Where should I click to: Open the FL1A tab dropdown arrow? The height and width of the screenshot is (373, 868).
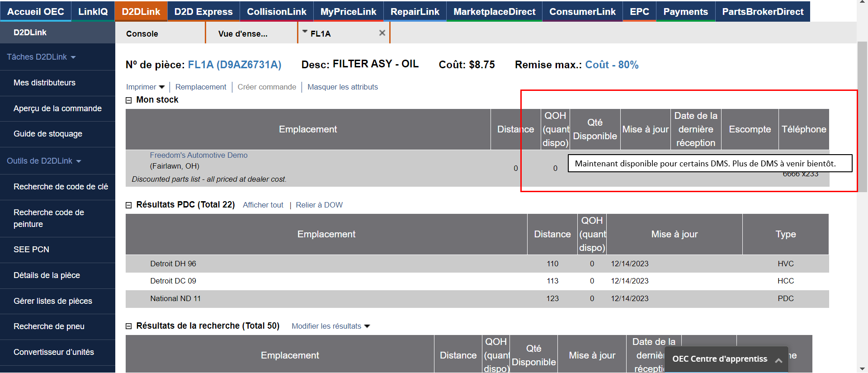pyautogui.click(x=305, y=32)
